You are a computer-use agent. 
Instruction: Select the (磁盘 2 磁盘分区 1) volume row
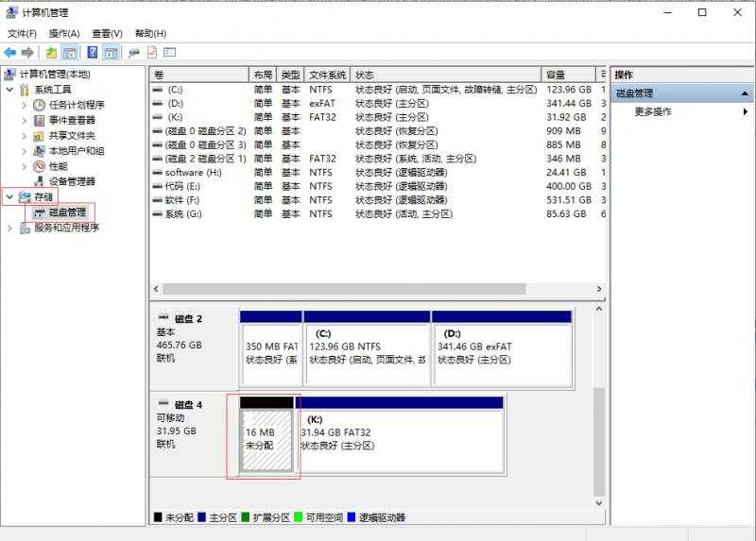379,159
